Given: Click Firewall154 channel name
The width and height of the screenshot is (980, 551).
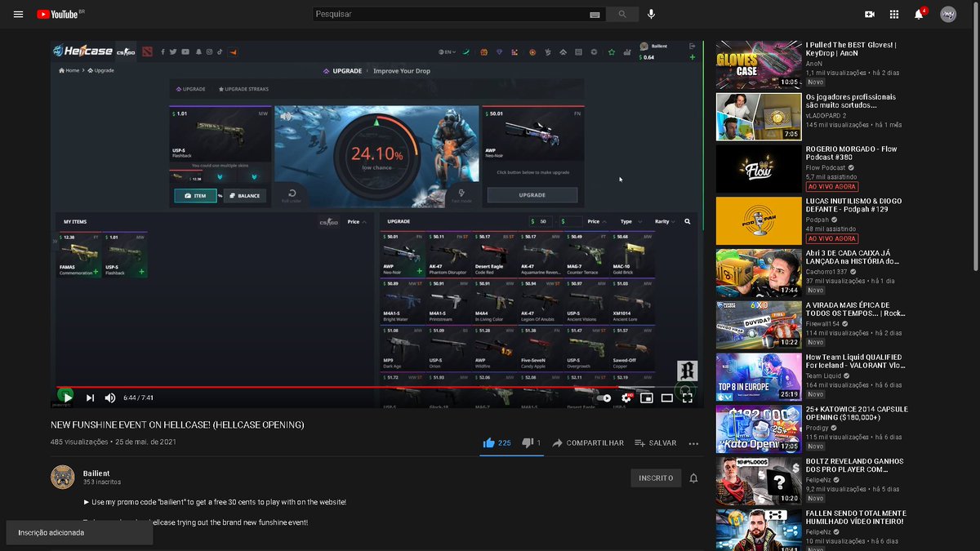Looking at the screenshot, I should pyautogui.click(x=824, y=324).
